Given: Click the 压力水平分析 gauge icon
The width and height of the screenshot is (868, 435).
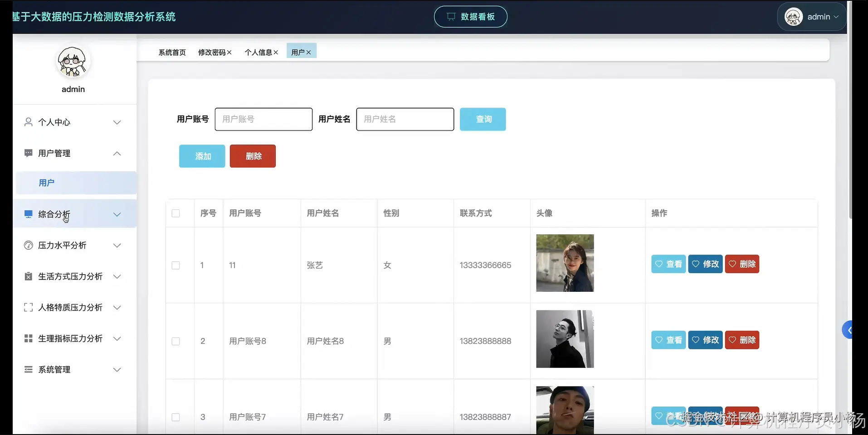Looking at the screenshot, I should point(28,245).
